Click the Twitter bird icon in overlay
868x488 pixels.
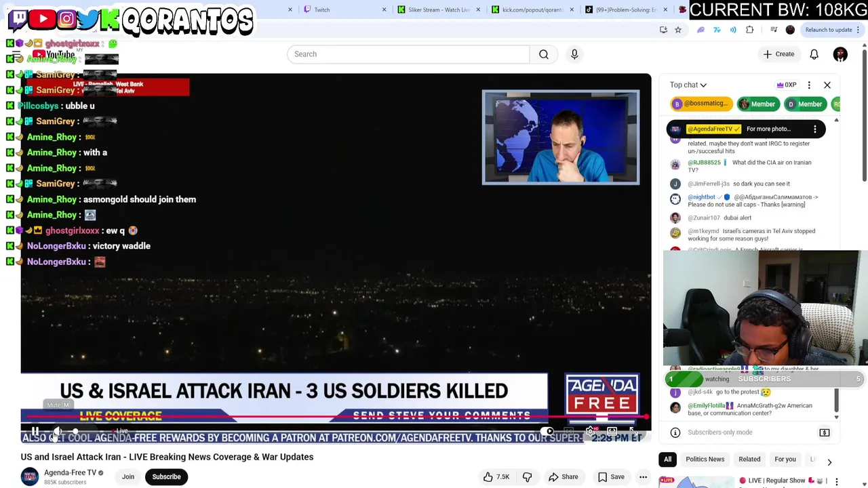tap(87, 19)
